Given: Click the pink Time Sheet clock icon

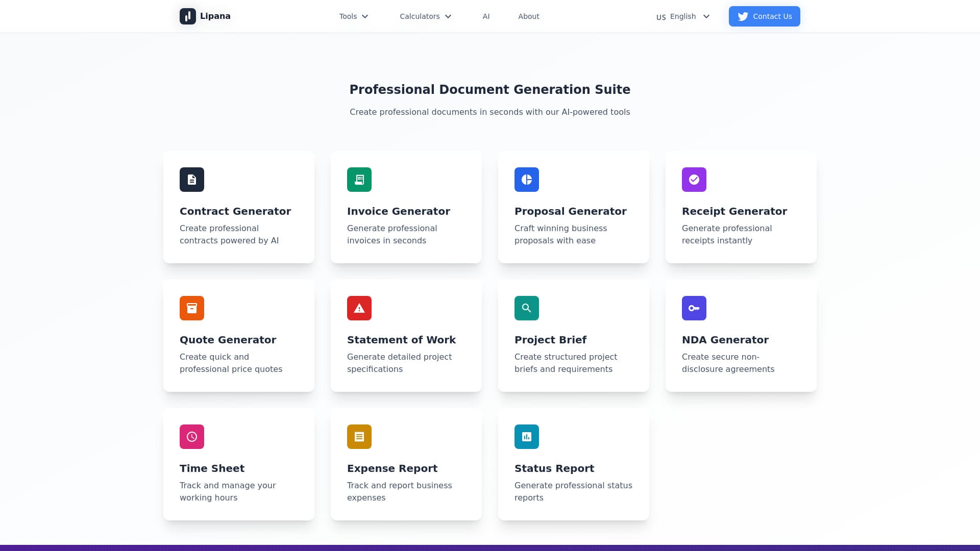Looking at the screenshot, I should (x=192, y=437).
